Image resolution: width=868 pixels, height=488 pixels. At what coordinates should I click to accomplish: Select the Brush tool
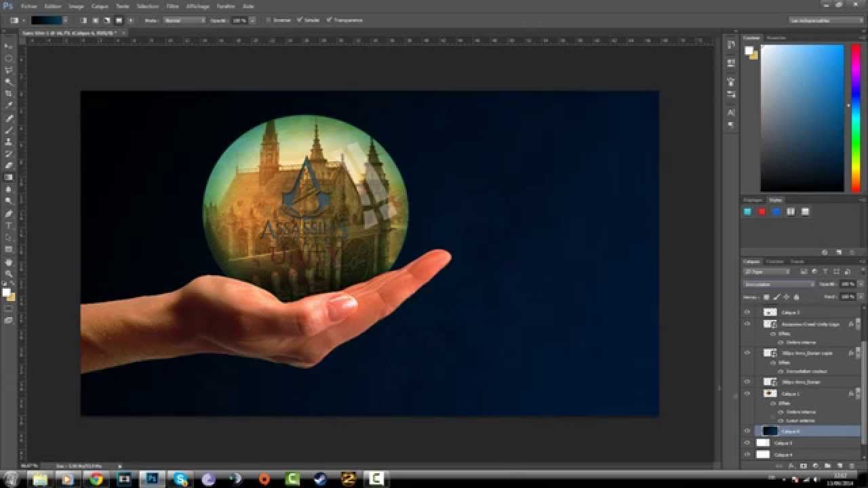[x=9, y=130]
